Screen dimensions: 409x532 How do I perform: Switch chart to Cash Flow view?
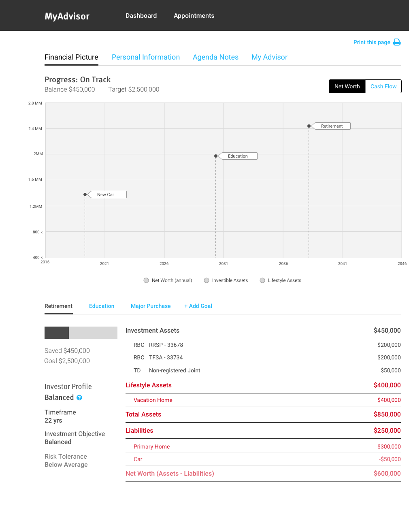(x=383, y=86)
